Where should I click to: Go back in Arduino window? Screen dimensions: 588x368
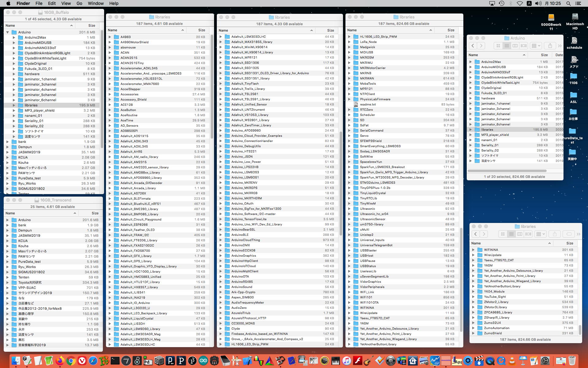[473, 46]
